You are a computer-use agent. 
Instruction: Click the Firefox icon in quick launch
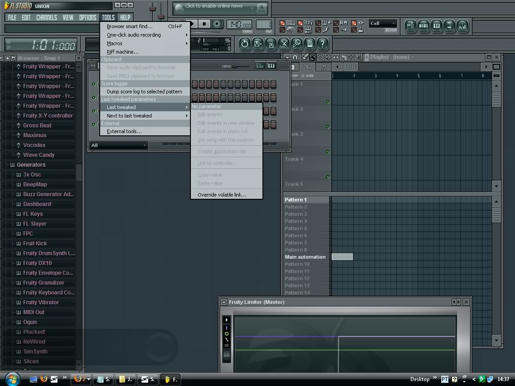point(43,379)
